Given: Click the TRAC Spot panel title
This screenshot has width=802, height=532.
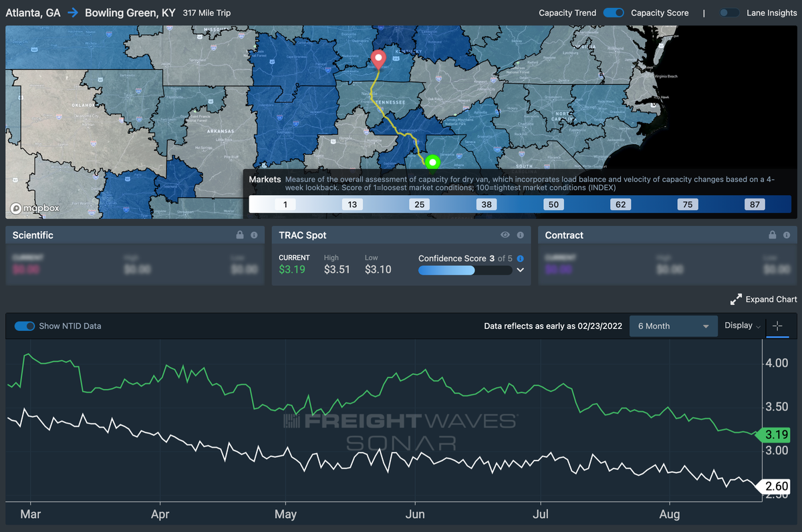Looking at the screenshot, I should click(x=303, y=235).
